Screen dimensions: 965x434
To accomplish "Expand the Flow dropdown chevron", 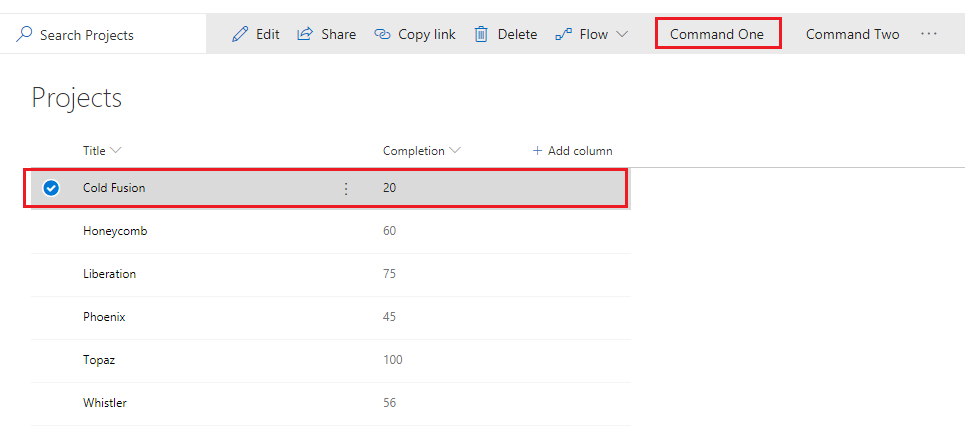I will coord(622,34).
